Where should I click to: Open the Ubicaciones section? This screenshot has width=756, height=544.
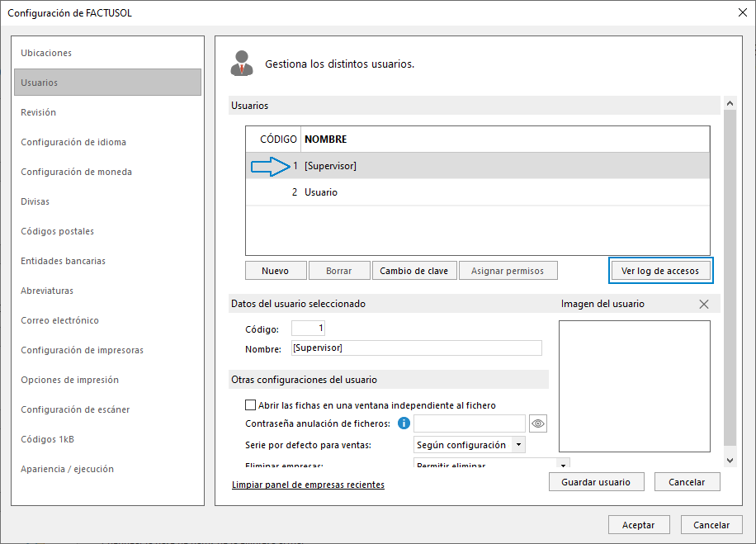coord(107,53)
